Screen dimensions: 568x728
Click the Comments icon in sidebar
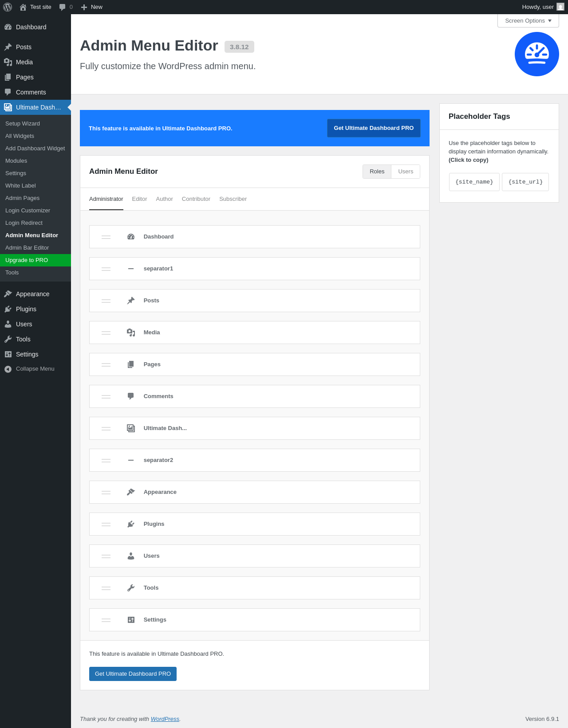[8, 92]
